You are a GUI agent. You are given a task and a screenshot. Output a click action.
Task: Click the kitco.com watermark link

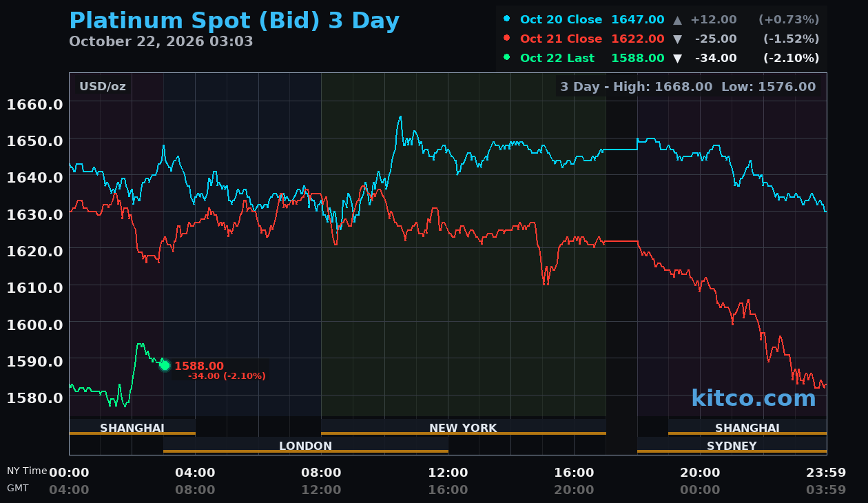coord(754,398)
